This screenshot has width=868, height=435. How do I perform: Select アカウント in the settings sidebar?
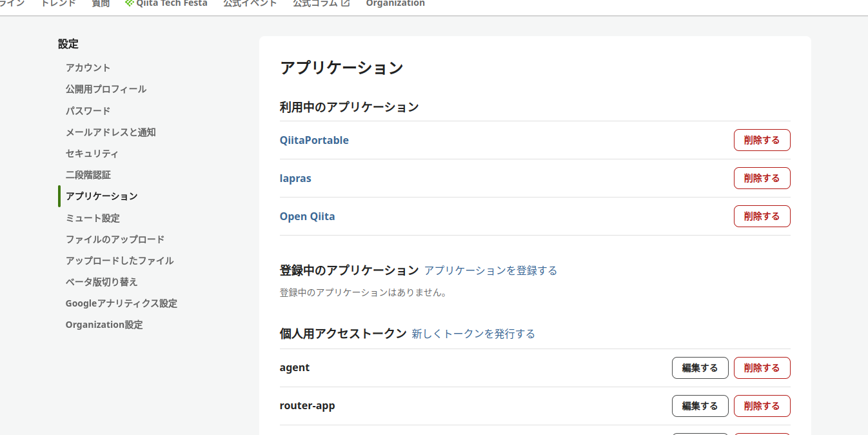tap(88, 67)
